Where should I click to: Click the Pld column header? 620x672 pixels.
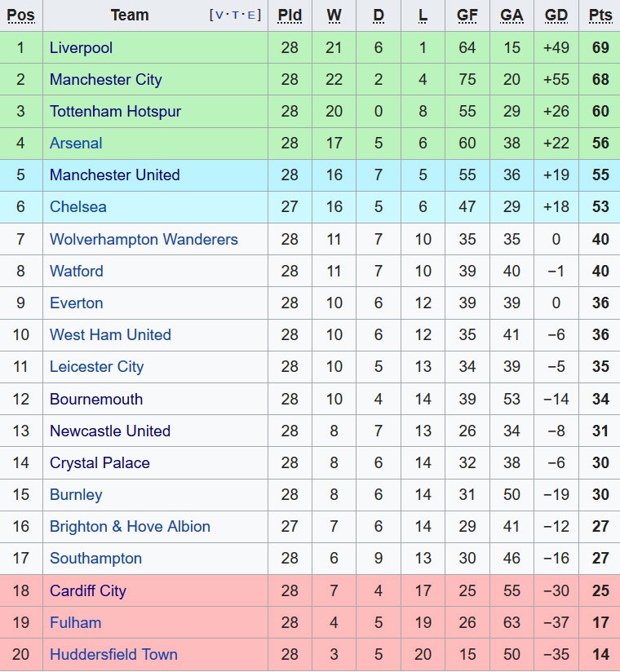[x=290, y=15]
